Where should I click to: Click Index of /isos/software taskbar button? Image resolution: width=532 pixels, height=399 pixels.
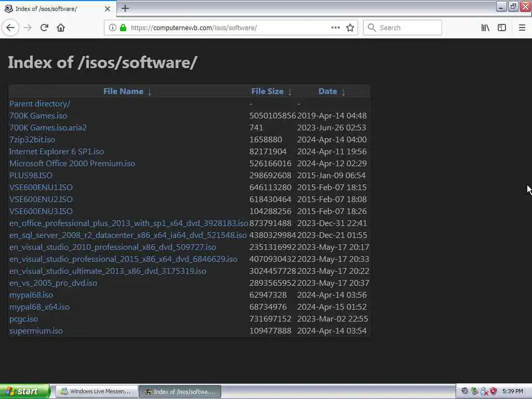tap(180, 391)
